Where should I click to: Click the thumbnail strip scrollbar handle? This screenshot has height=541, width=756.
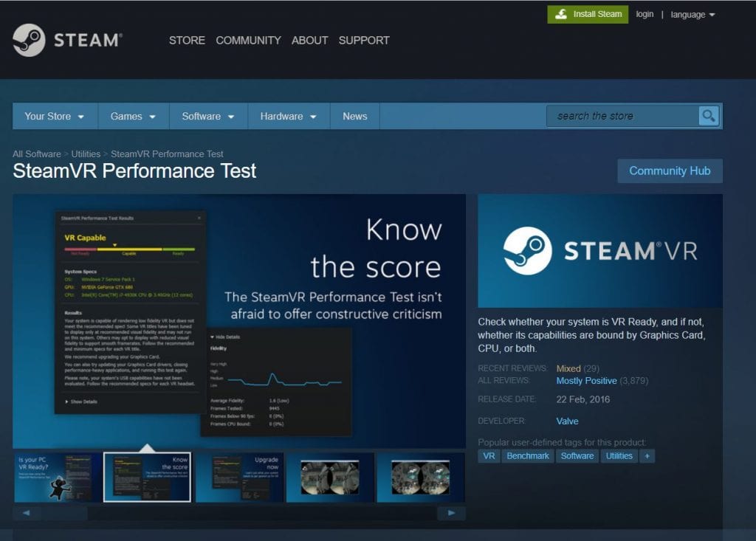[x=63, y=512]
